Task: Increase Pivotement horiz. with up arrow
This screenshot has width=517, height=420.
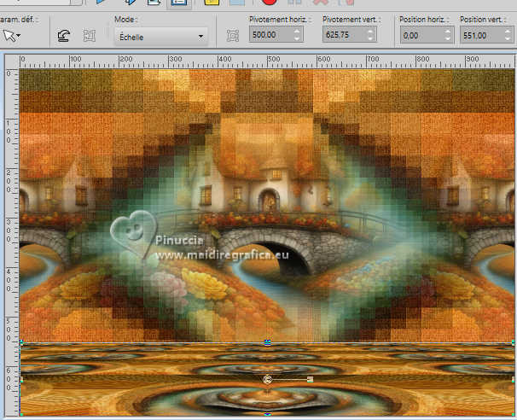Action: (x=297, y=31)
